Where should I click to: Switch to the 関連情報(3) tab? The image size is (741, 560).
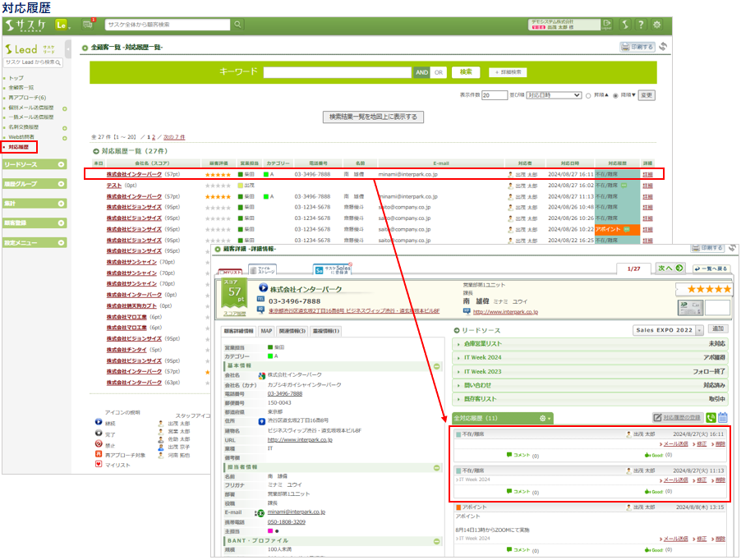click(292, 331)
